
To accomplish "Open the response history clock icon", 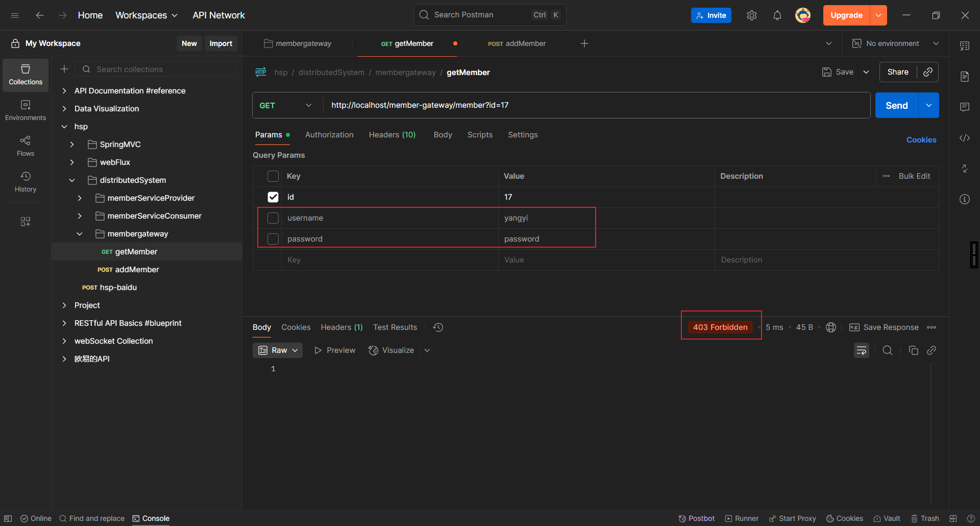I will [438, 327].
